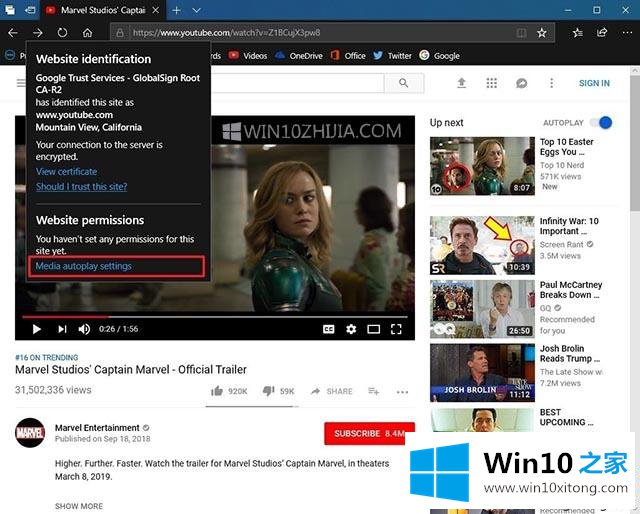This screenshot has height=514, width=640.
Task: Go back using the browser back arrow
Action: [13, 33]
